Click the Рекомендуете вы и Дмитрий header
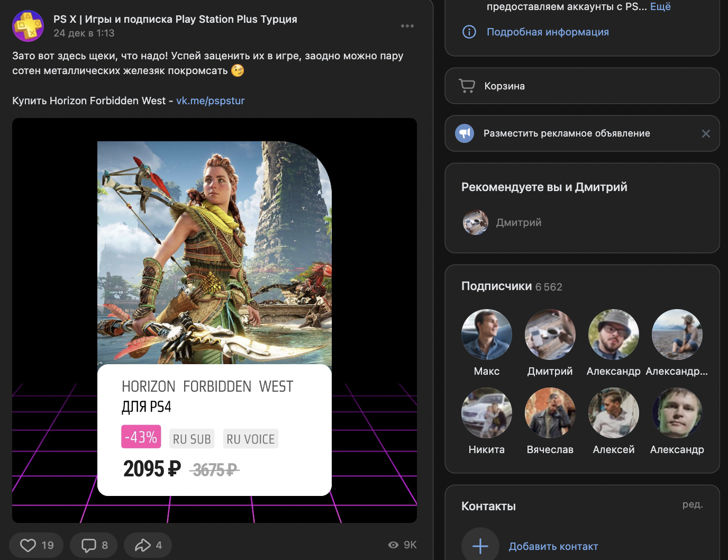Screen dimensions: 728x560 tap(544, 187)
